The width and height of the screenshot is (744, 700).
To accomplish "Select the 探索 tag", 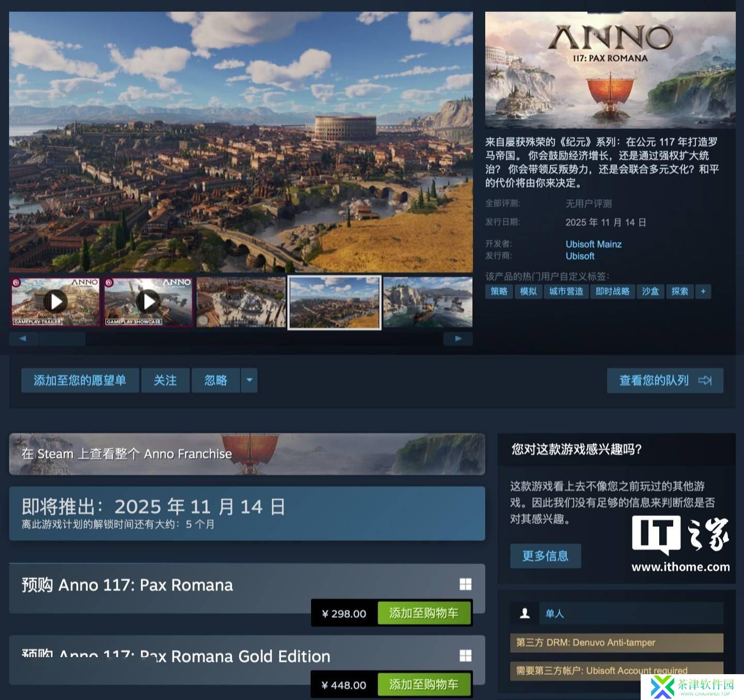I will pyautogui.click(x=680, y=292).
